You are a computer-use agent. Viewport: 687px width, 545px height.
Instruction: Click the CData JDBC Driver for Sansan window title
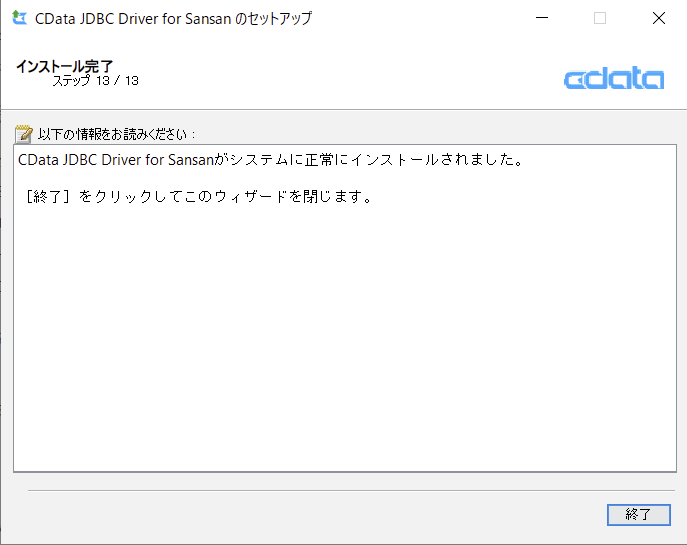[174, 18]
